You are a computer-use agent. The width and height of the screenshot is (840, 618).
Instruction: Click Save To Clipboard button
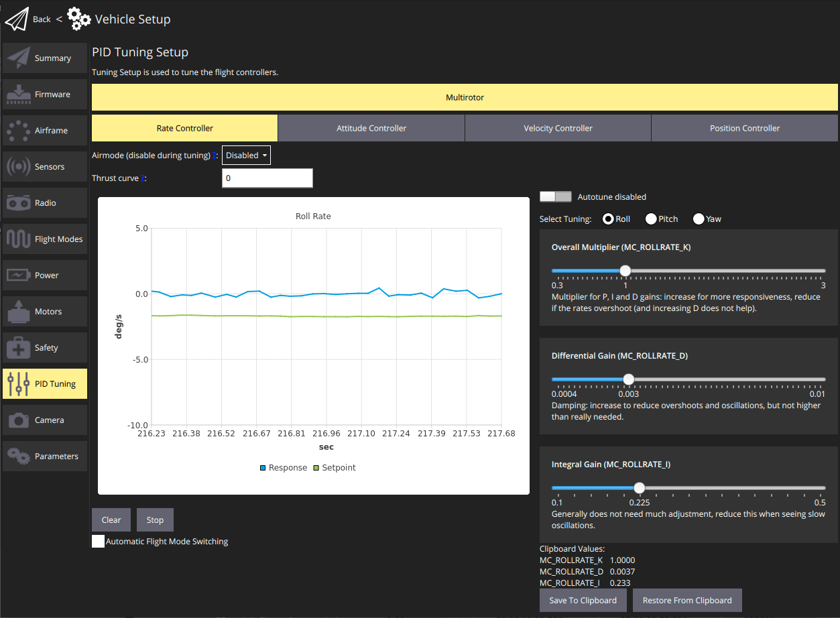(x=583, y=601)
